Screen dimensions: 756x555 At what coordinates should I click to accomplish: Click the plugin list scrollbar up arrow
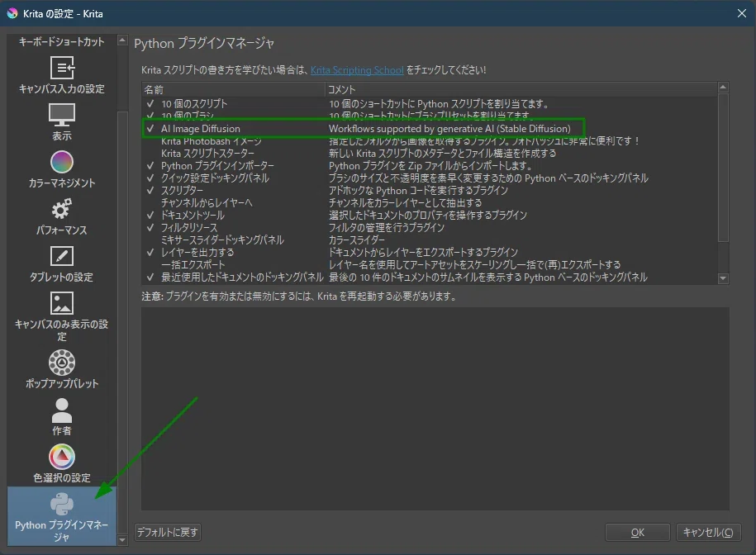(x=723, y=88)
